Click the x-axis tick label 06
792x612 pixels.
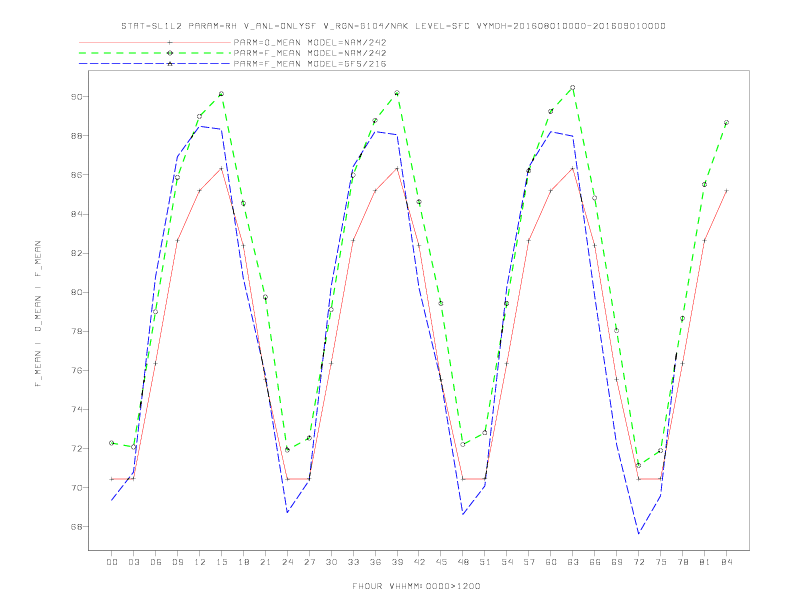(156, 562)
